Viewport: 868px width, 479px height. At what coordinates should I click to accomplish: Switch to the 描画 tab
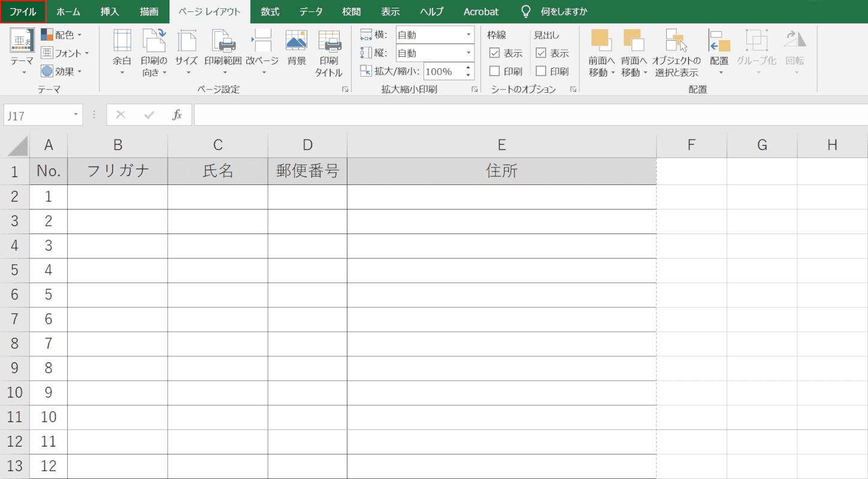(x=149, y=12)
